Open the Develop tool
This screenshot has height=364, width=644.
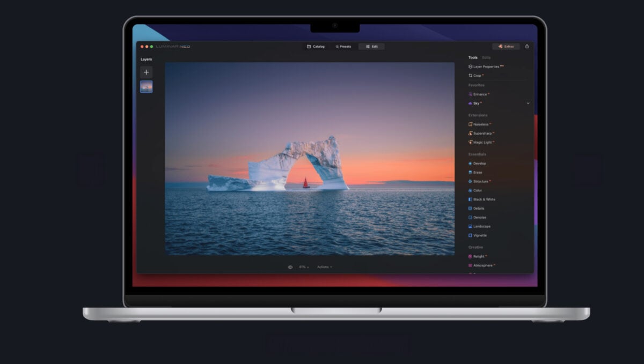point(477,164)
